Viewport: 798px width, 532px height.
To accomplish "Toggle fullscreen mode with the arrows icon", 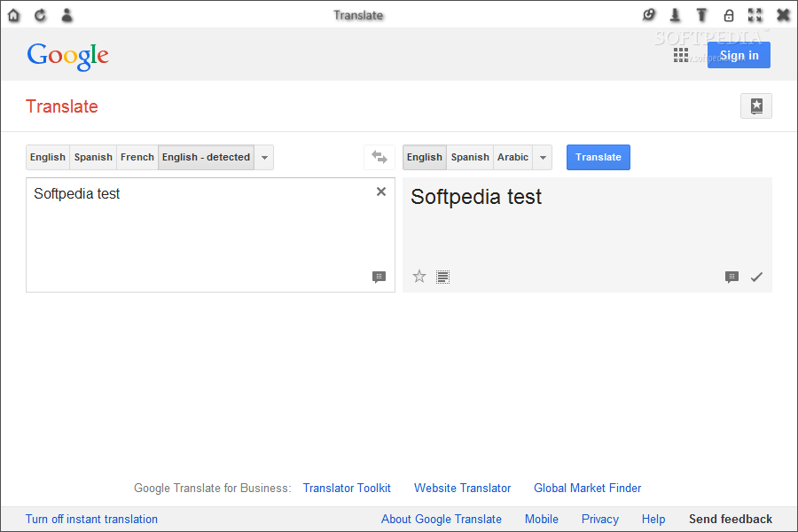I will coord(755,15).
